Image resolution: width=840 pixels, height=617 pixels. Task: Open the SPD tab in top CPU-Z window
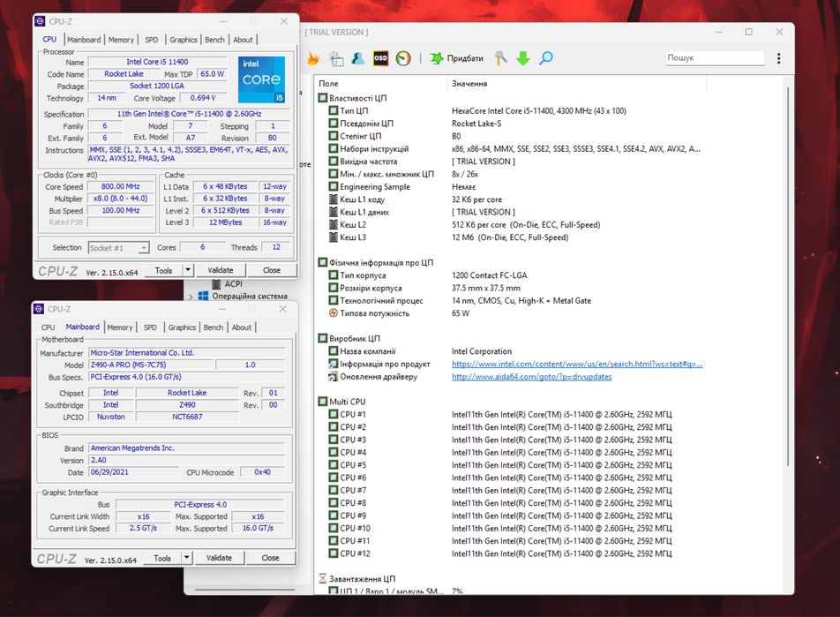tap(152, 40)
